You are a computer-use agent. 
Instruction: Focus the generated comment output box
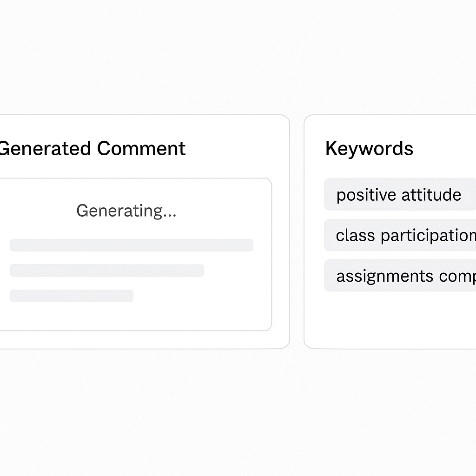click(135, 316)
